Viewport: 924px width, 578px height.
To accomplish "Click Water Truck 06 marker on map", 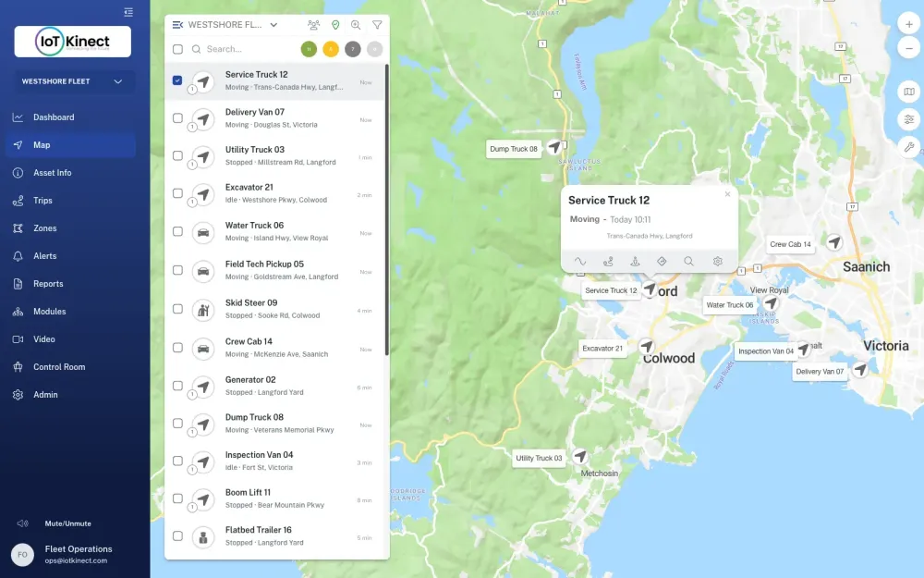I will [771, 303].
